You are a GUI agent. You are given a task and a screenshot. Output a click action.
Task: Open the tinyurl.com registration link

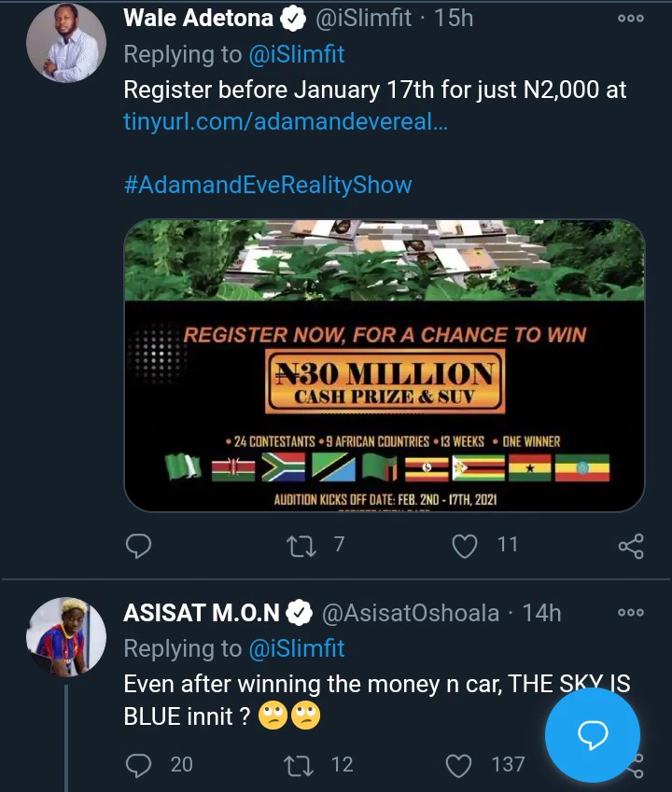[286, 121]
